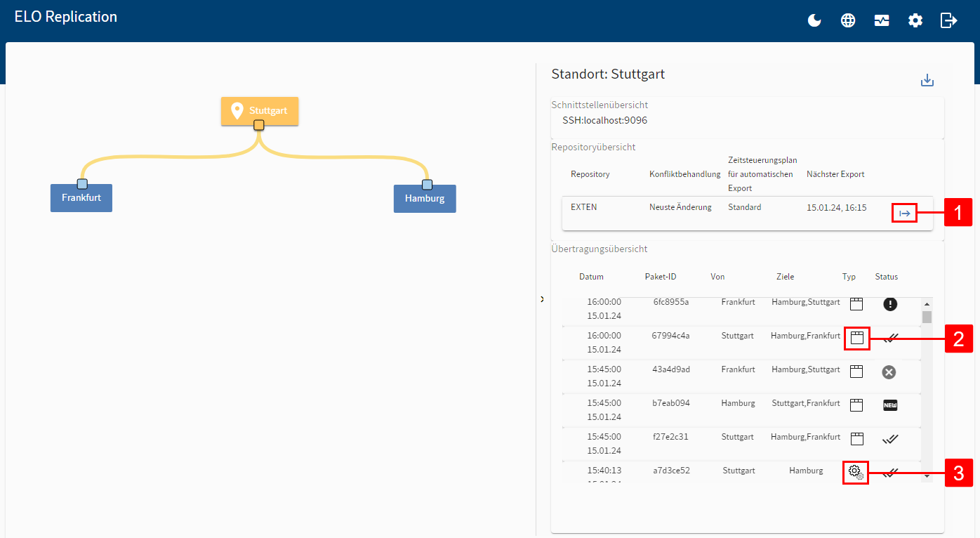The width and height of the screenshot is (980, 538).
Task: Click the ELO Replication title
Action: (66, 17)
